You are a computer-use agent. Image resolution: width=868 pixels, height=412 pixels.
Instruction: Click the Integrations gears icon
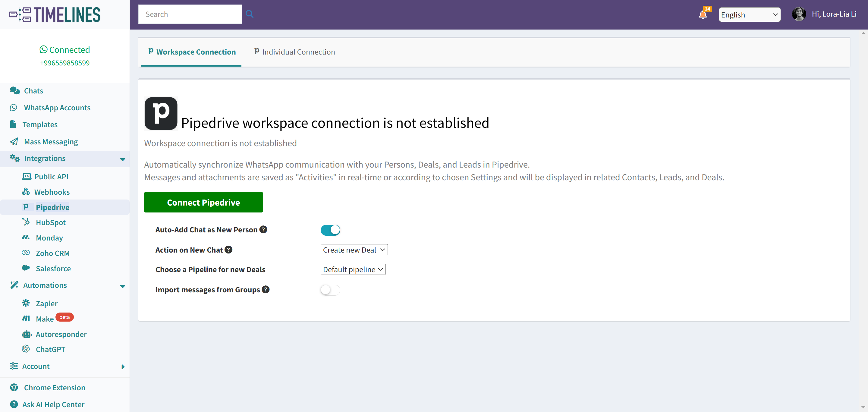pos(14,158)
